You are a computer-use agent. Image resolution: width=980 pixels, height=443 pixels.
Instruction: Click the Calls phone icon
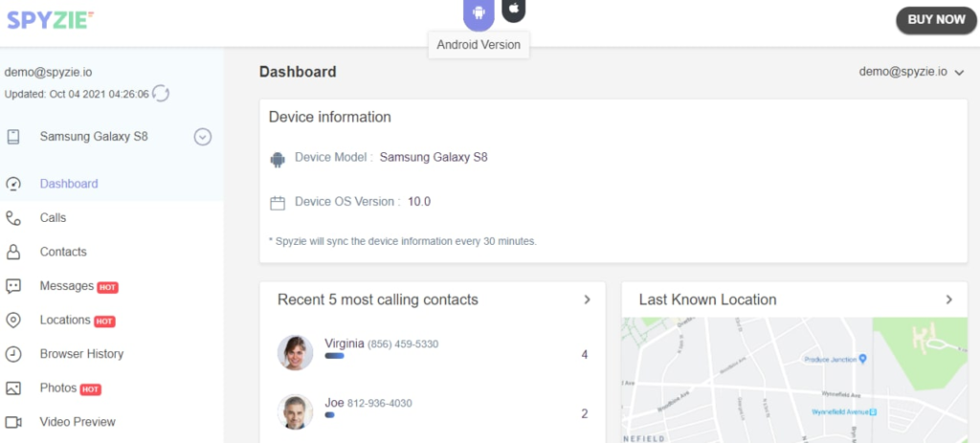click(13, 218)
